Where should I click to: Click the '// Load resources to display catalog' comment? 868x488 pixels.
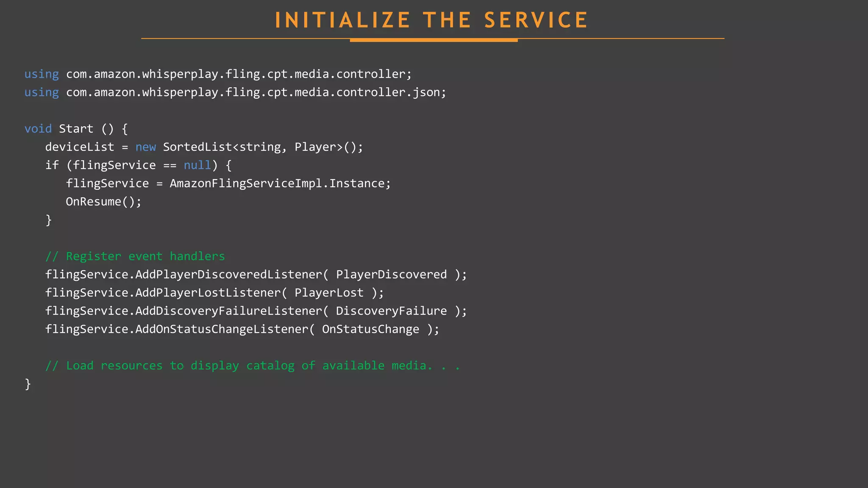252,366
